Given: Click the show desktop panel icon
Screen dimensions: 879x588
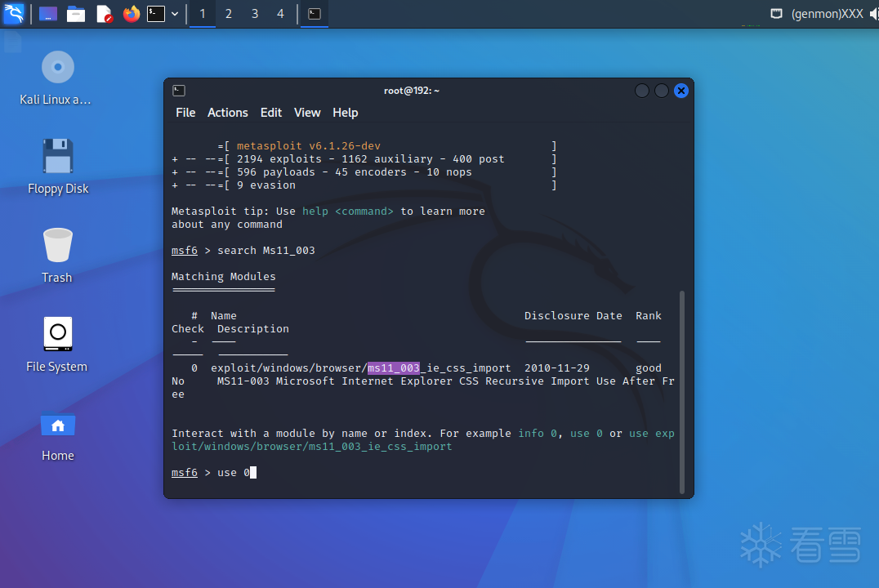Looking at the screenshot, I should click(x=48, y=13).
